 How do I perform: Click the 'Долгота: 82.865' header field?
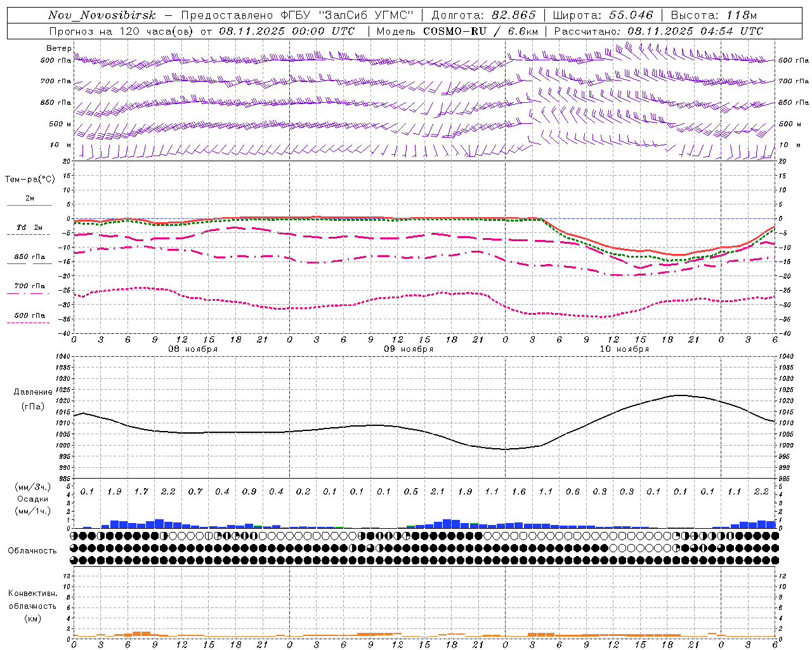tap(484, 15)
